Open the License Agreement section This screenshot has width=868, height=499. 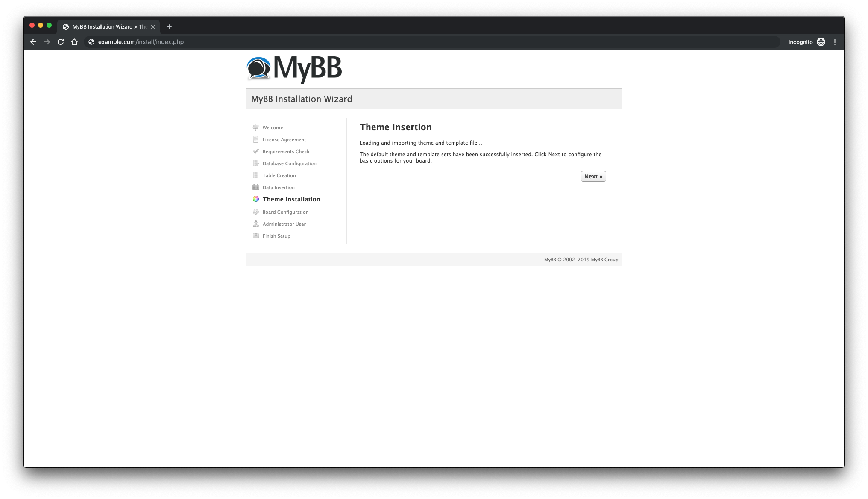[284, 139]
